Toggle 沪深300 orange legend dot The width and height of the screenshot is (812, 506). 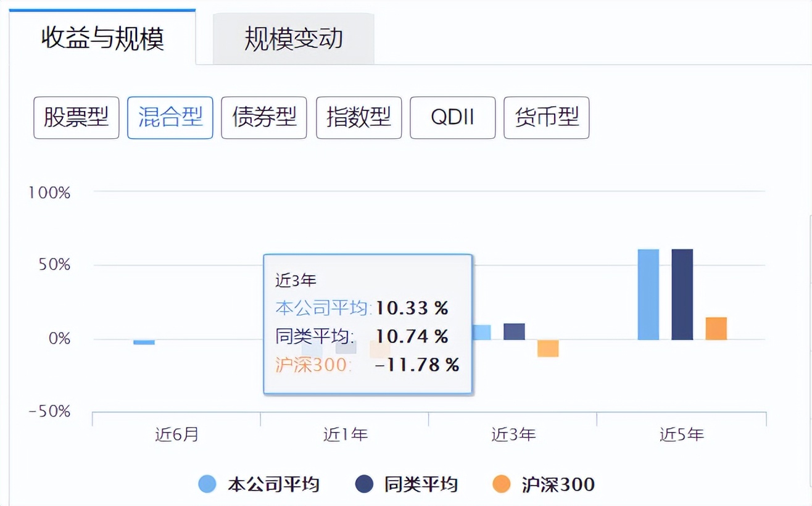(x=502, y=484)
